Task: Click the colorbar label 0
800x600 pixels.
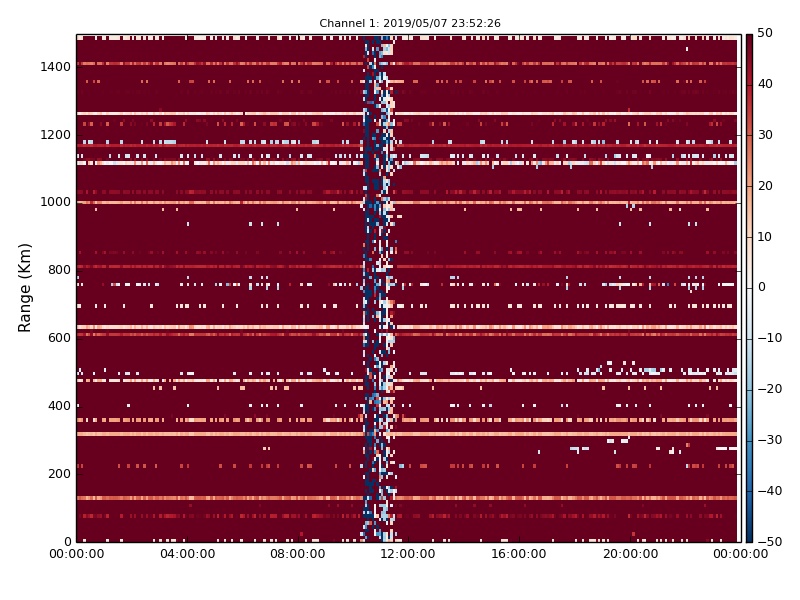Action: pos(761,287)
